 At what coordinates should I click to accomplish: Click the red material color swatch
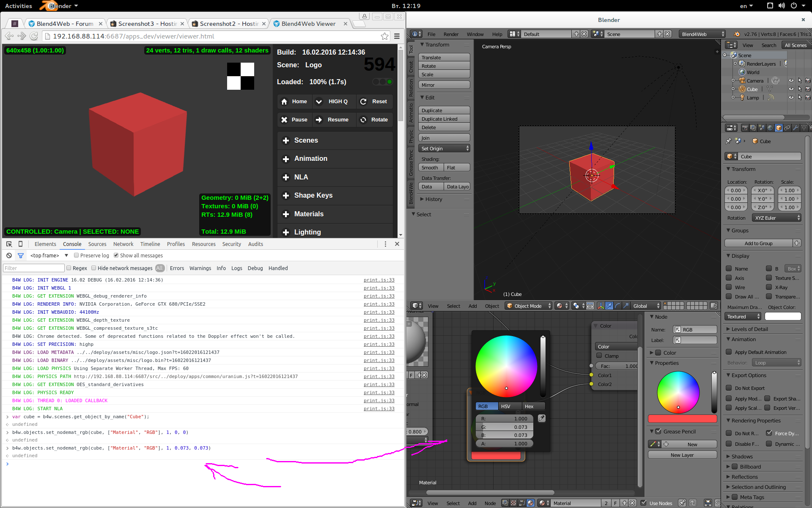[682, 418]
